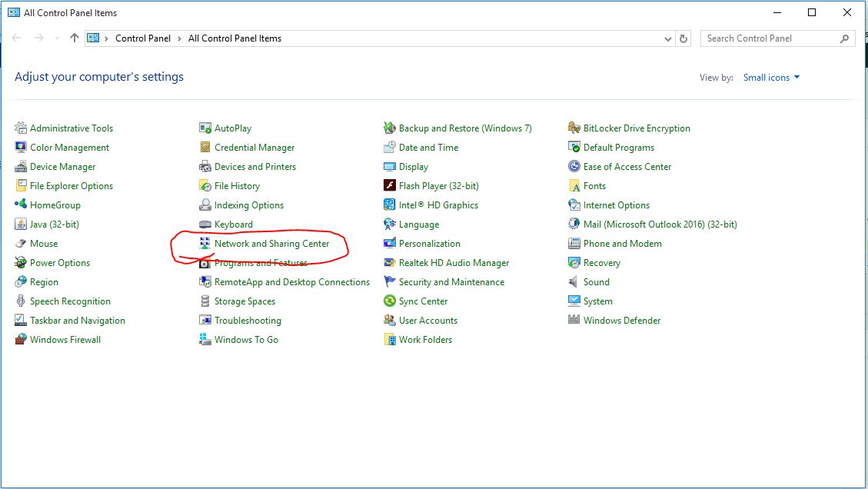Open the Troubleshooting link
The image size is (868, 489).
(248, 321)
